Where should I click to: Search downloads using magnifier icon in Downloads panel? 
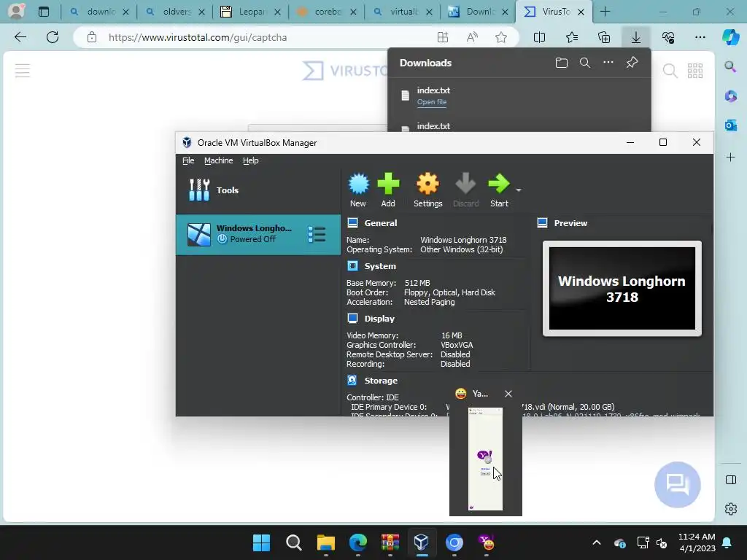[x=585, y=63]
